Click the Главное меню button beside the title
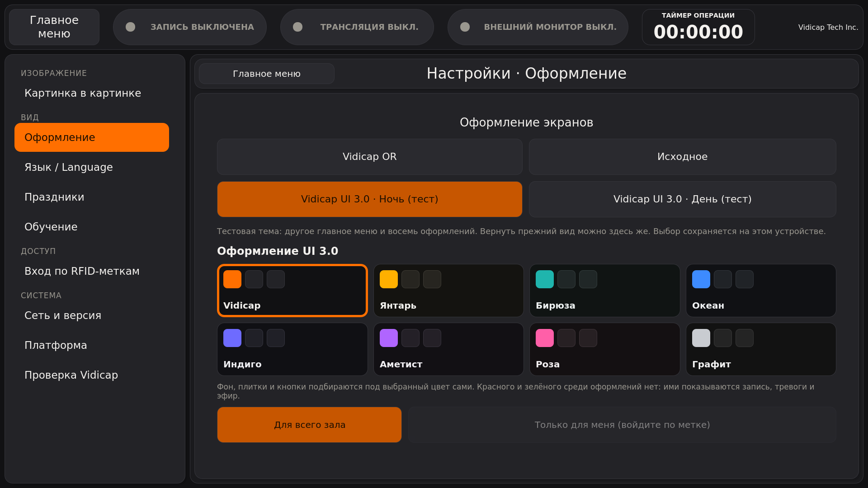The image size is (868, 488). [267, 74]
